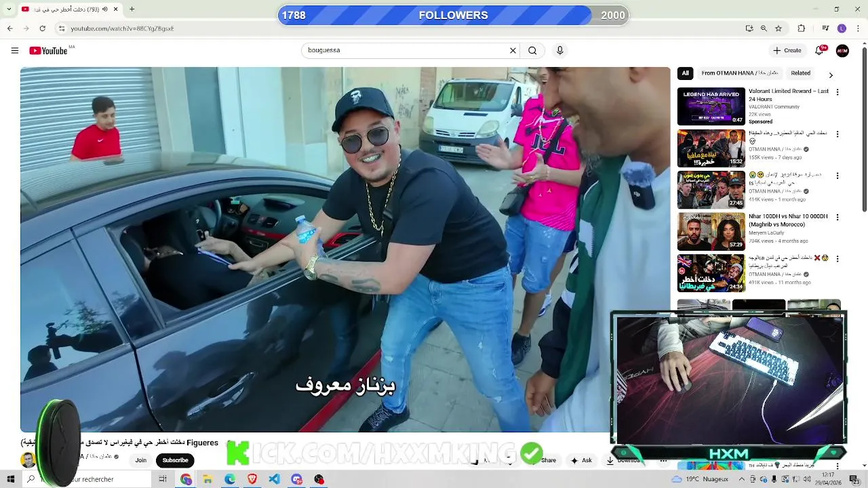Screen dimensions: 868x488
Task: Open options for the 411K views video
Action: (x=837, y=176)
